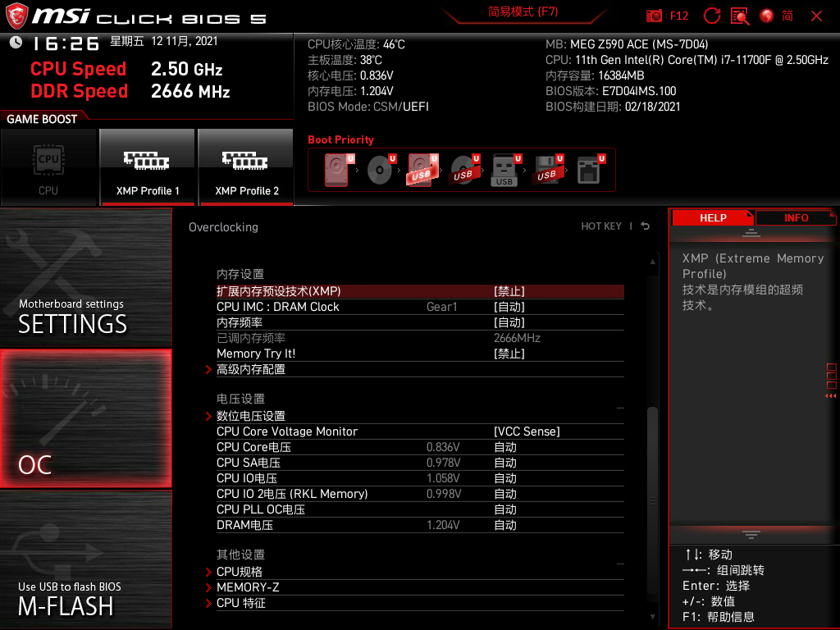Viewport: 840px width, 630px height.
Task: Enable XMP Profile 2
Action: [246, 167]
